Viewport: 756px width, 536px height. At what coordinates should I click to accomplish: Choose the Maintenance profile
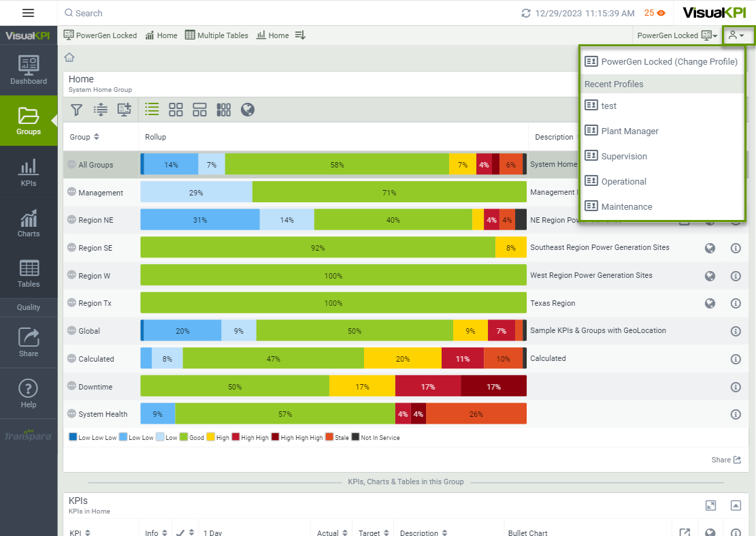tap(626, 206)
